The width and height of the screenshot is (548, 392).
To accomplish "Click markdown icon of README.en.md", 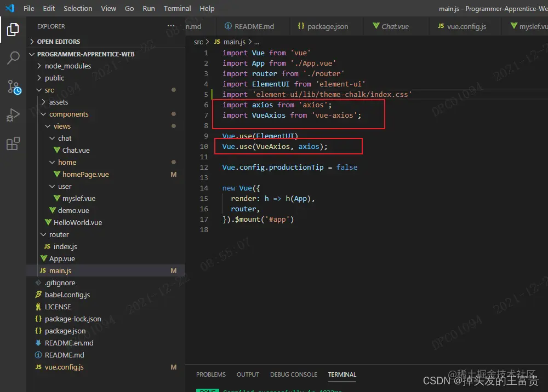I will click(38, 343).
